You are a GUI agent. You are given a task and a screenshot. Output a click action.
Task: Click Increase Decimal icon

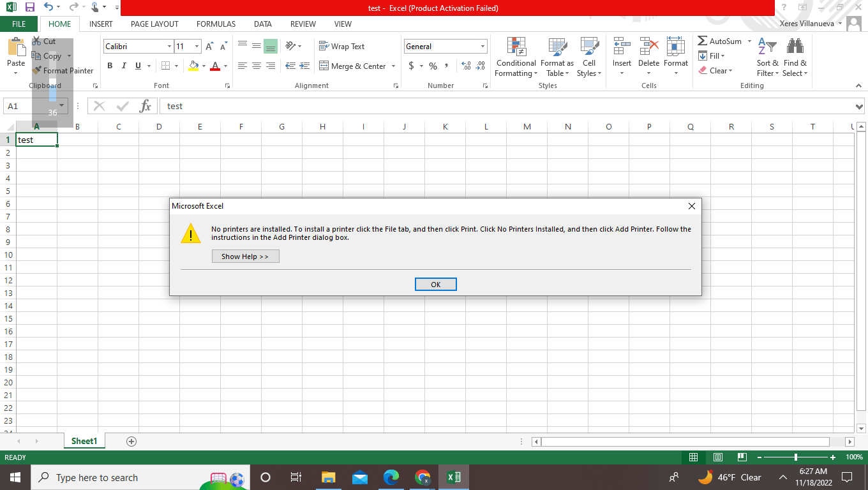466,66
